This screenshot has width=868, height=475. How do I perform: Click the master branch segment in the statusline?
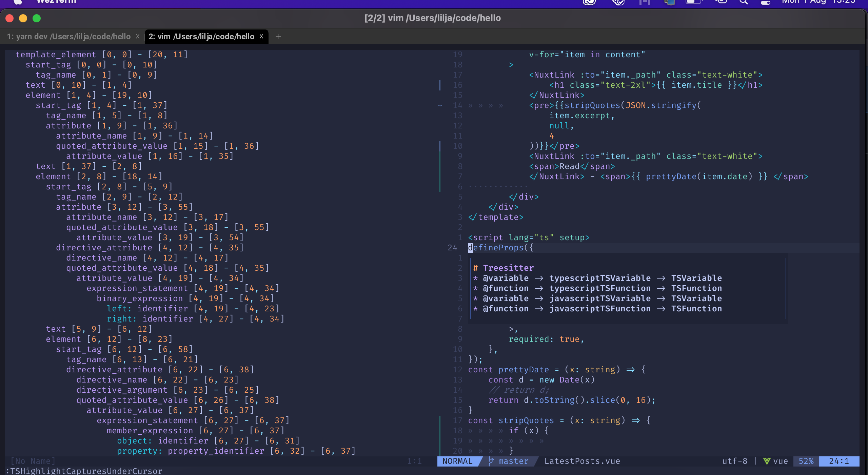point(512,461)
